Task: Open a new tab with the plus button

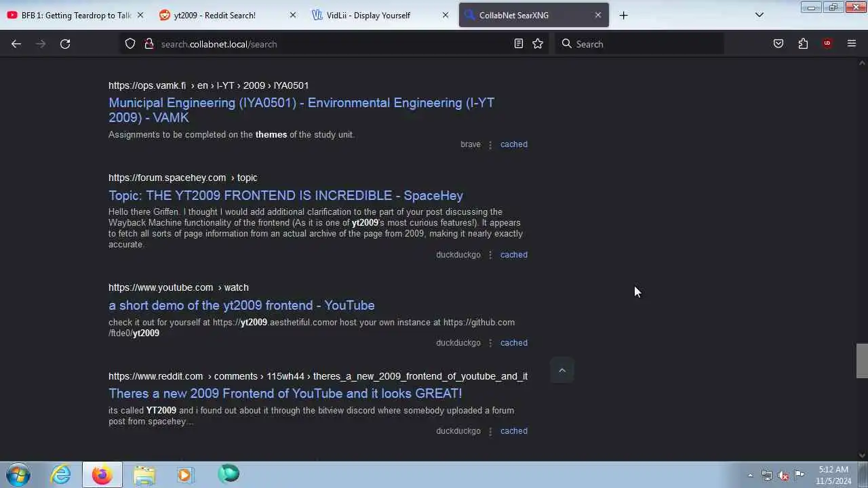Action: 623,15
